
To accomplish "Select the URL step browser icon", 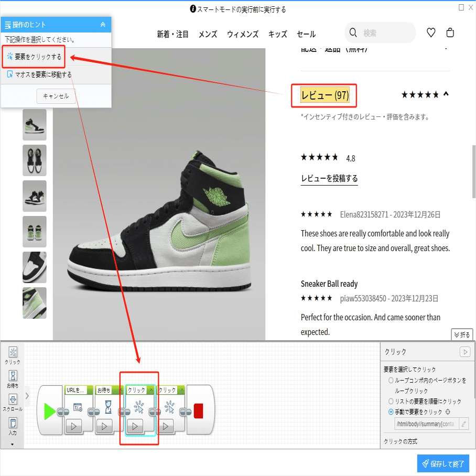I will click(x=78, y=407).
